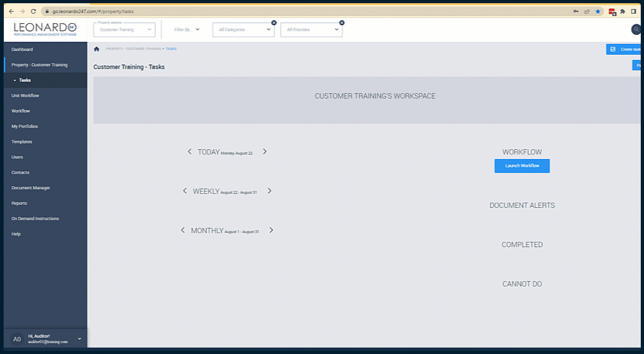Open the search icon at top right
Image resolution: width=644 pixels, height=354 pixels.
click(x=636, y=30)
